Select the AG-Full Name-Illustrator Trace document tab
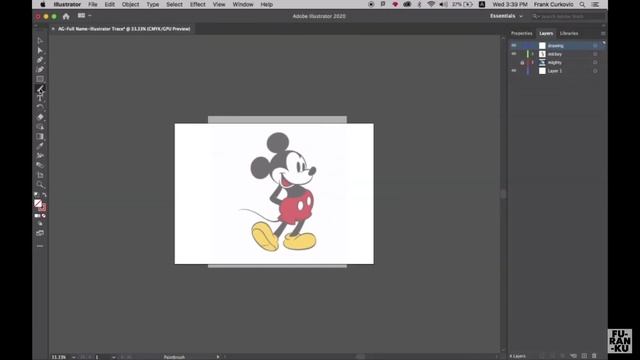The width and height of the screenshot is (640, 360). tap(124, 29)
